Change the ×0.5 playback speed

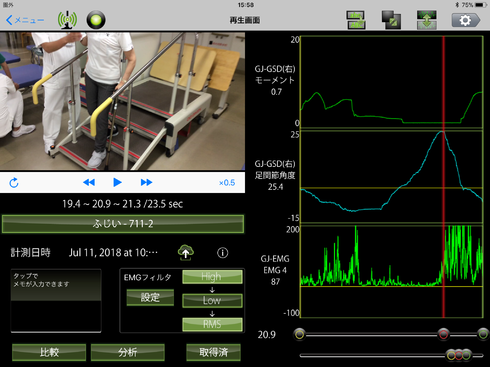(x=227, y=183)
